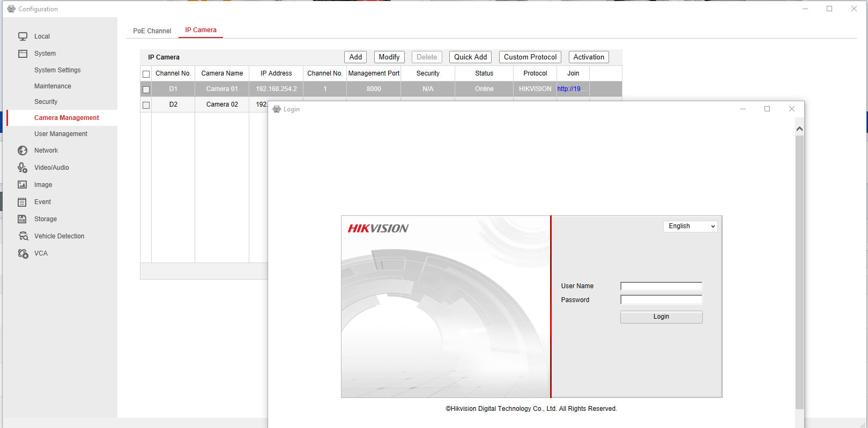Click the Login window gear icon

coord(277,109)
